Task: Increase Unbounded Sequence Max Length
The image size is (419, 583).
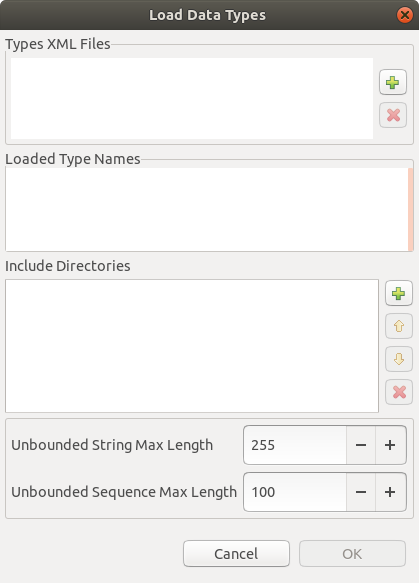Action: [x=390, y=492]
